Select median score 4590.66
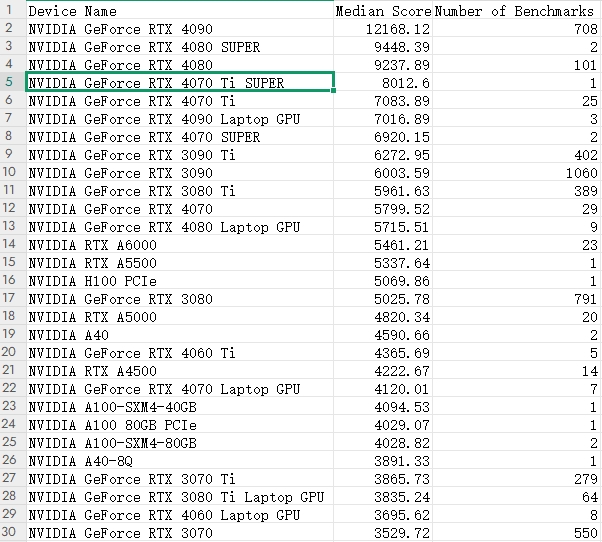The image size is (602, 542). (383, 334)
